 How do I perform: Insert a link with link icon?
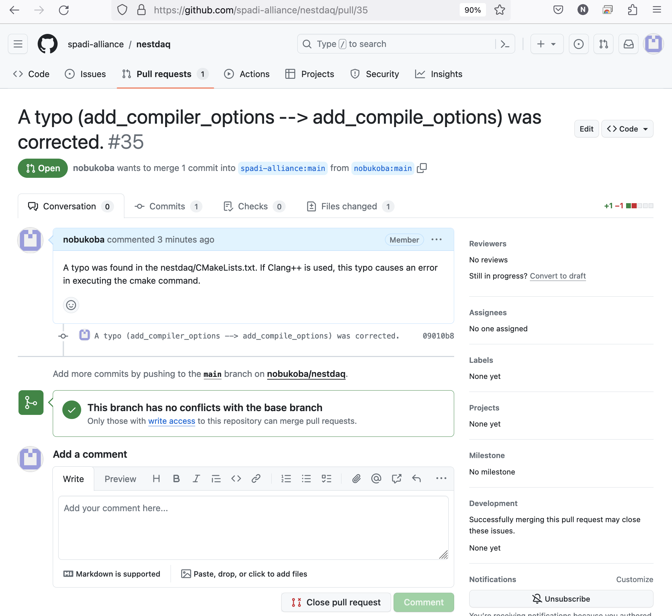click(256, 479)
